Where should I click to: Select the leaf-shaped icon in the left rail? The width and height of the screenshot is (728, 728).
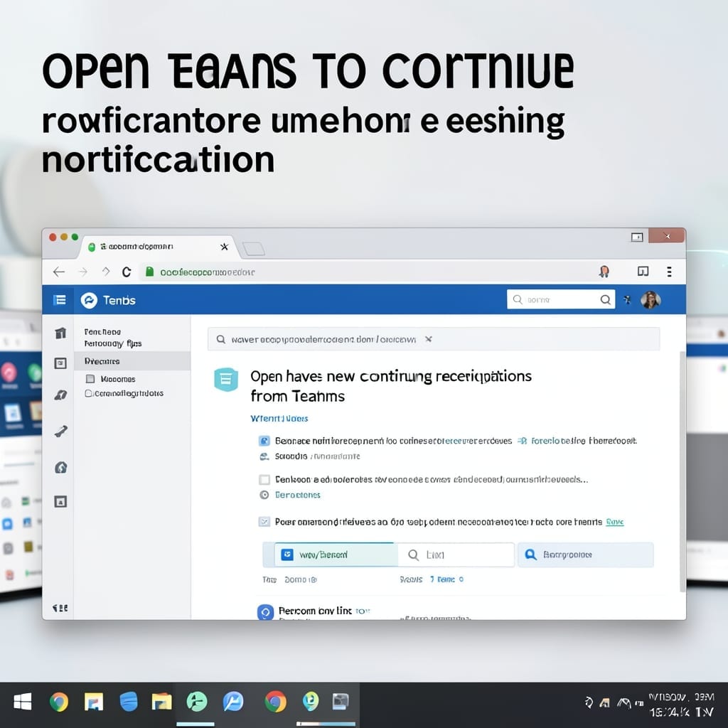pyautogui.click(x=61, y=395)
